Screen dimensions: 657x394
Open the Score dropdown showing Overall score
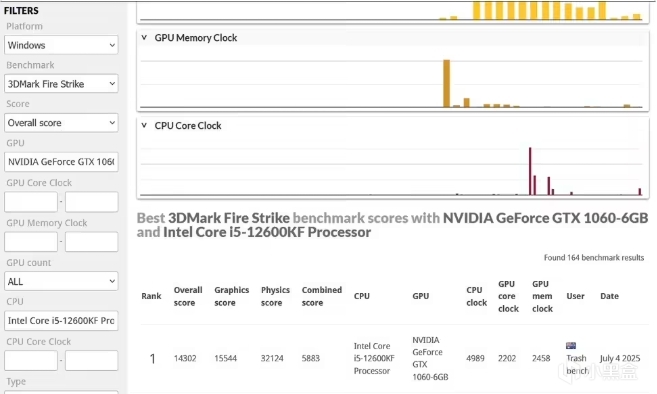pos(61,123)
